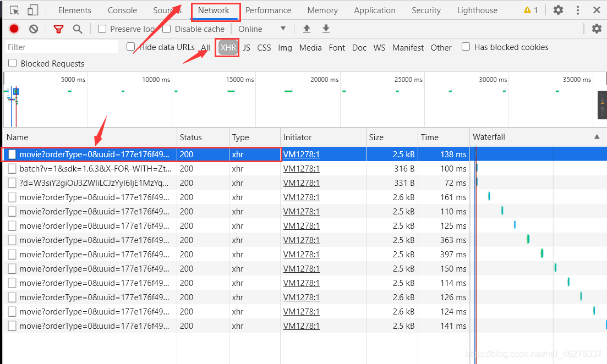Viewport: 607px width, 364px height.
Task: Click the export HAR download arrow icon
Action: pyautogui.click(x=326, y=29)
